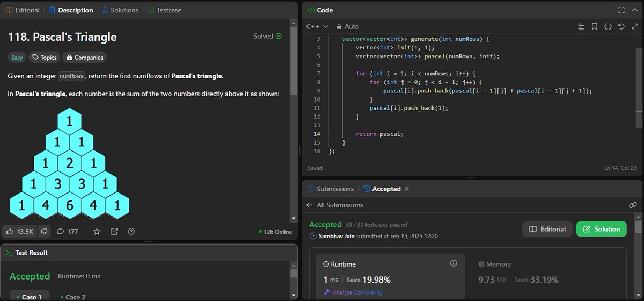Select the Description tab
The height and width of the screenshot is (301, 644).
71,10
